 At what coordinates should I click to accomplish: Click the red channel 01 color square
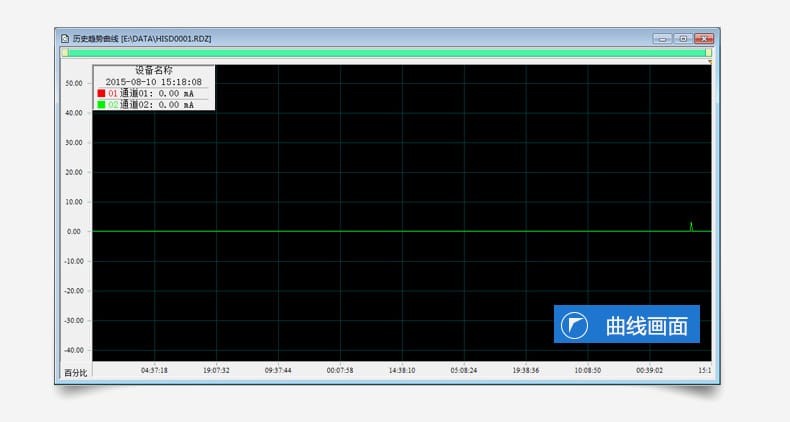(x=101, y=93)
